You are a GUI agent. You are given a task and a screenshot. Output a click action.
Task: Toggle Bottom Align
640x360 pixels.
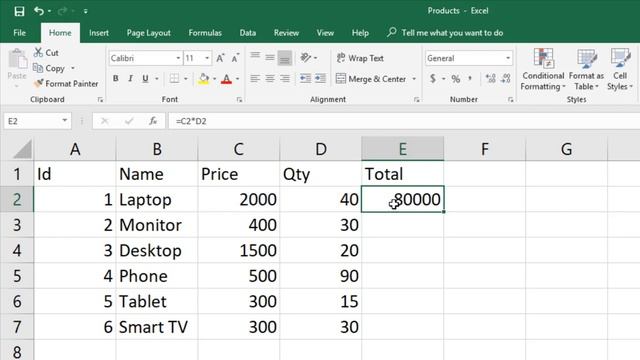(x=285, y=57)
